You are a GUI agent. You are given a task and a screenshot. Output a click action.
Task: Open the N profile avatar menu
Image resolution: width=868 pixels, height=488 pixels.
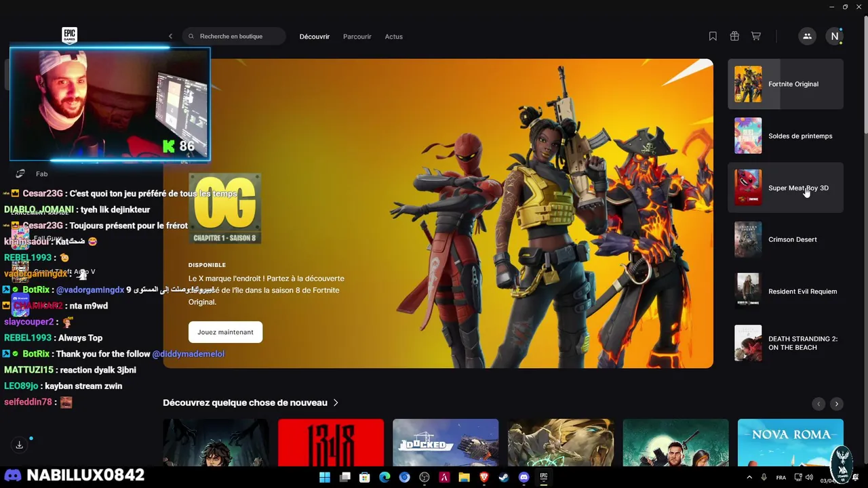point(835,37)
